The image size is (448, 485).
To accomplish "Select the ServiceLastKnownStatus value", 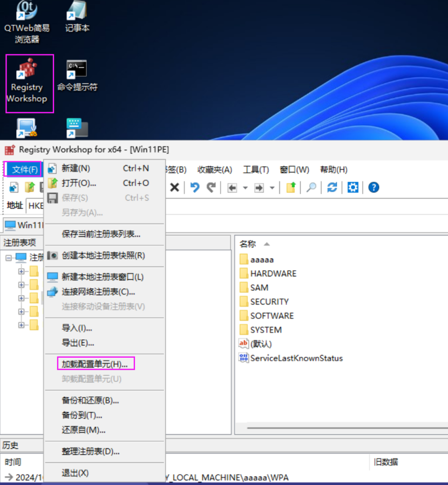I will click(x=291, y=358).
